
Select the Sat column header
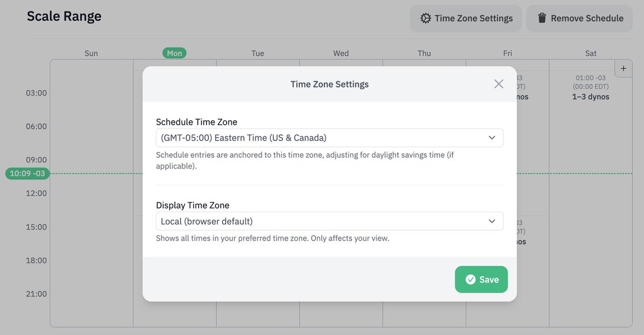591,54
